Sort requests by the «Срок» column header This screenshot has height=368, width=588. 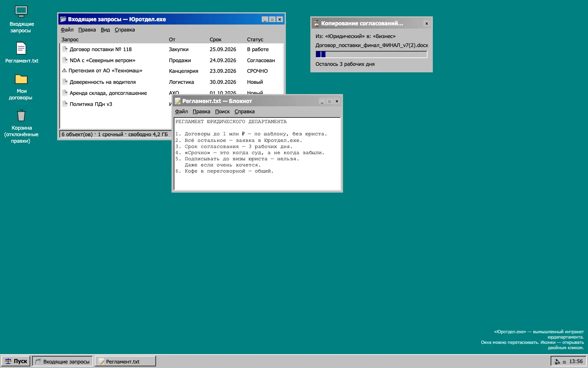pos(216,40)
